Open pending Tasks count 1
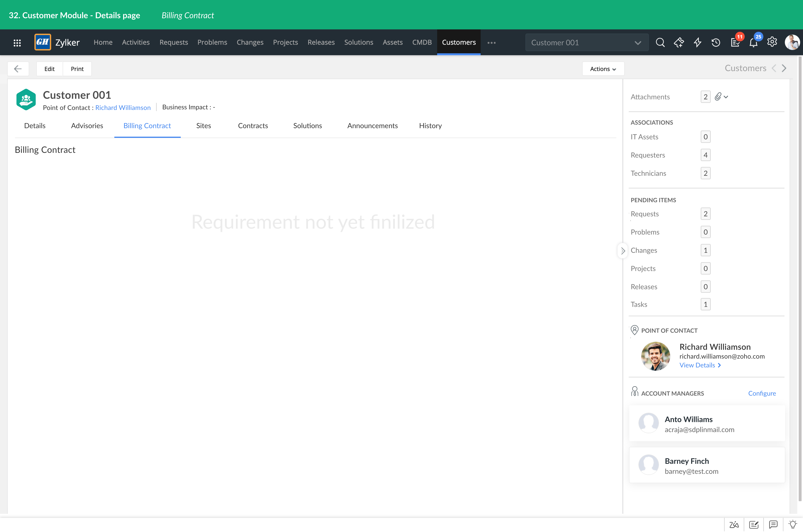803x532 pixels. pyautogui.click(x=705, y=304)
